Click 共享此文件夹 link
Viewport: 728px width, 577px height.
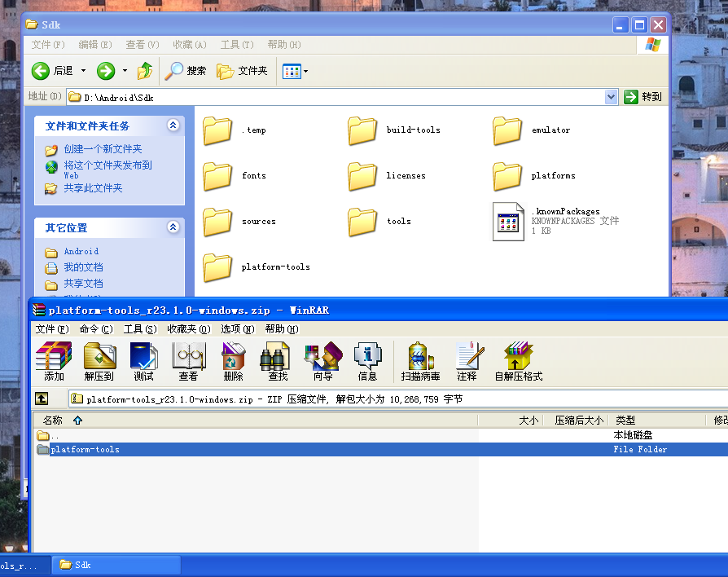(93, 188)
